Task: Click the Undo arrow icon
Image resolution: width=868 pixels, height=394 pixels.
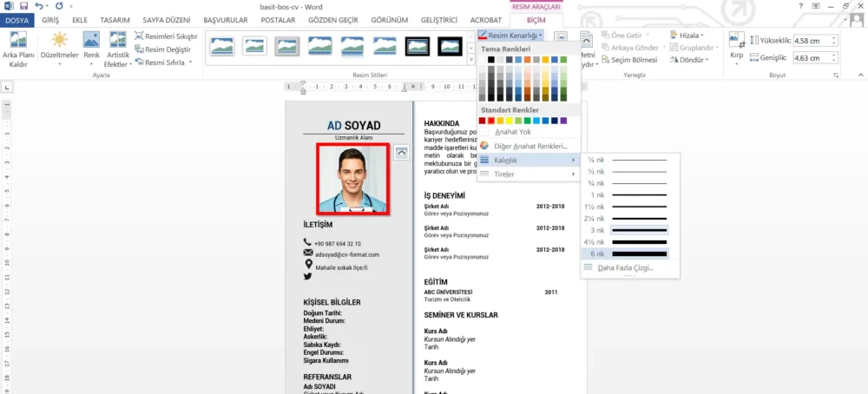Action: point(38,7)
